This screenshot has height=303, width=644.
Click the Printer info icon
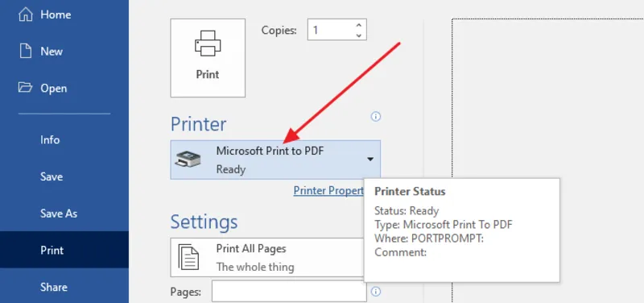pyautogui.click(x=375, y=117)
